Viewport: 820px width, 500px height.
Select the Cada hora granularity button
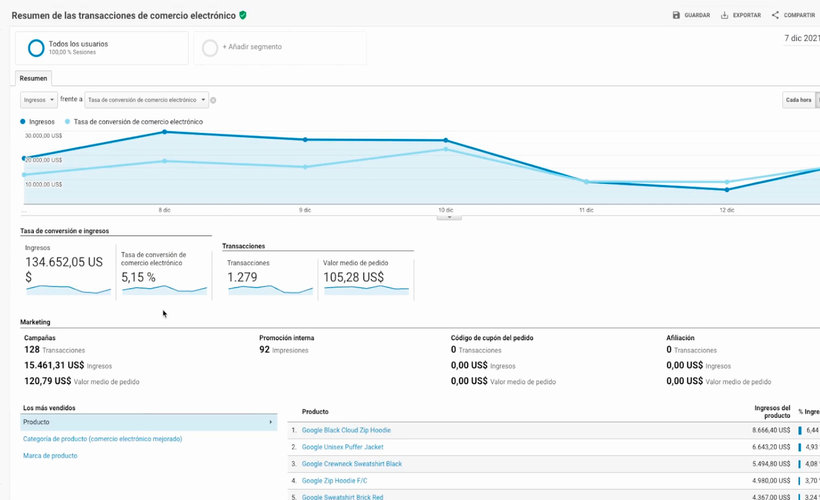[799, 100]
